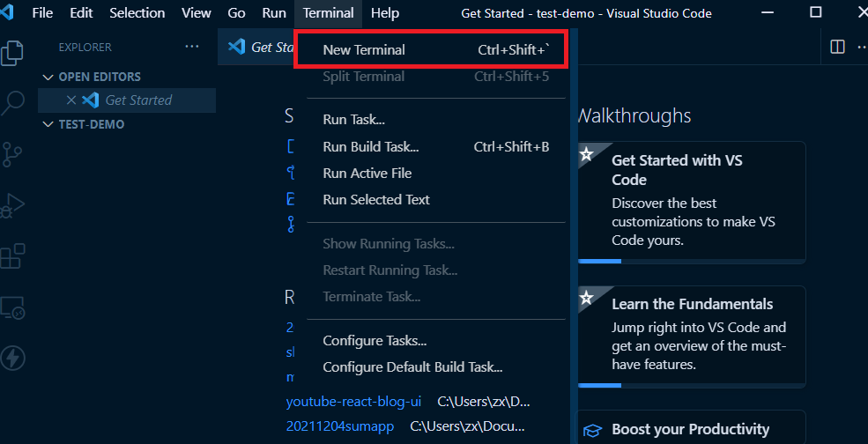Open Learn the Fundamentals walkthrough
Viewport: 868px width, 444px height.
click(692, 337)
